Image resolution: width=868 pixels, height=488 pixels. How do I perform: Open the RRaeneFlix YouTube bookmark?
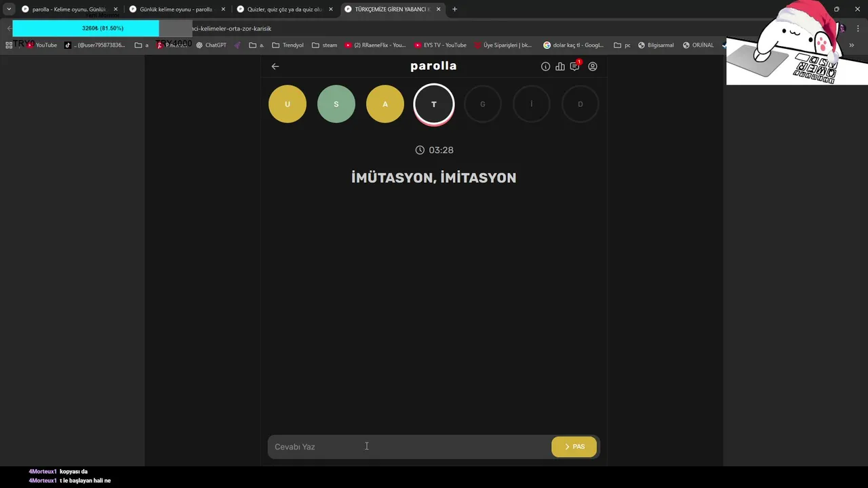(375, 45)
